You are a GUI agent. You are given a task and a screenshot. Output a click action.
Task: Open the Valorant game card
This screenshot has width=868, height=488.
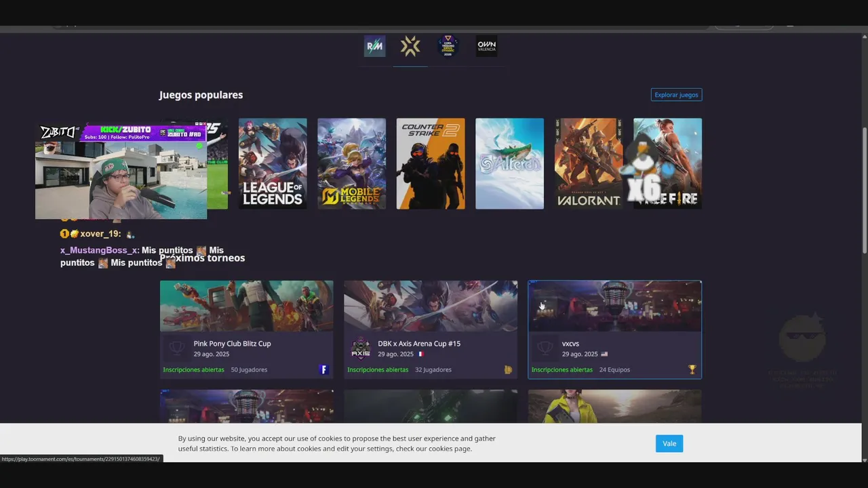(x=589, y=163)
